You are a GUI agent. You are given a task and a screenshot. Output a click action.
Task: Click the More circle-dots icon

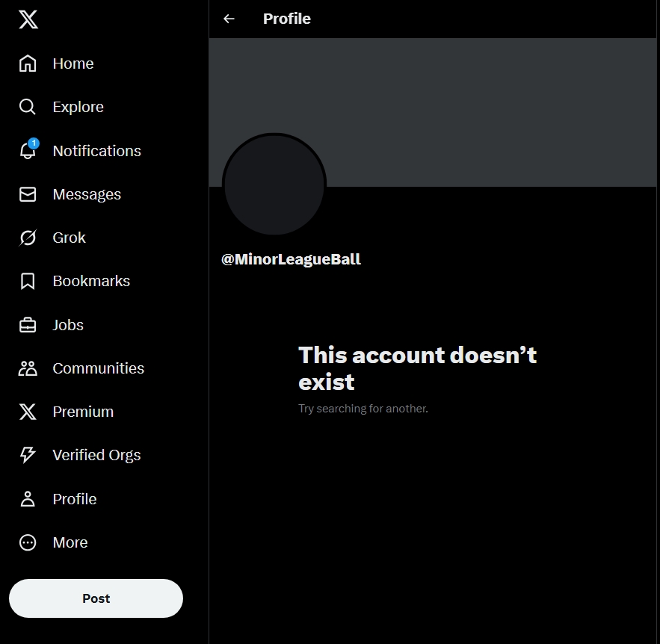[x=28, y=542]
